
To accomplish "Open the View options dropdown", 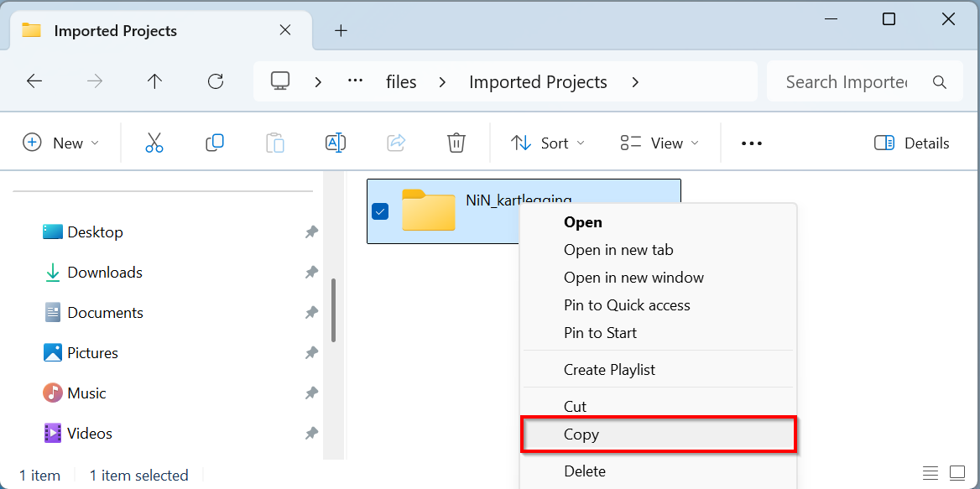I will tap(659, 143).
